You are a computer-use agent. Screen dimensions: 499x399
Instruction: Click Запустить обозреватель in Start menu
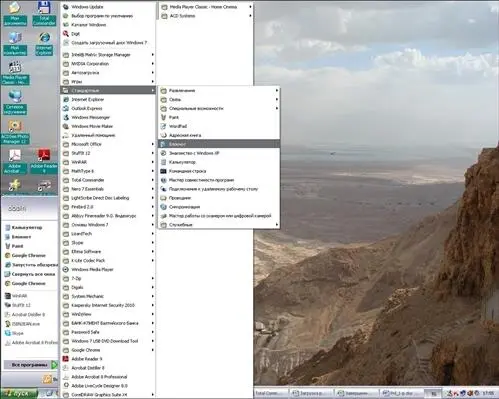pos(30,265)
